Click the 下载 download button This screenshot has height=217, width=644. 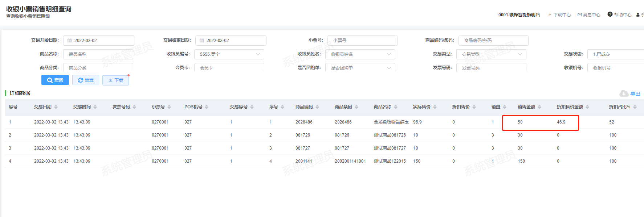pos(115,80)
